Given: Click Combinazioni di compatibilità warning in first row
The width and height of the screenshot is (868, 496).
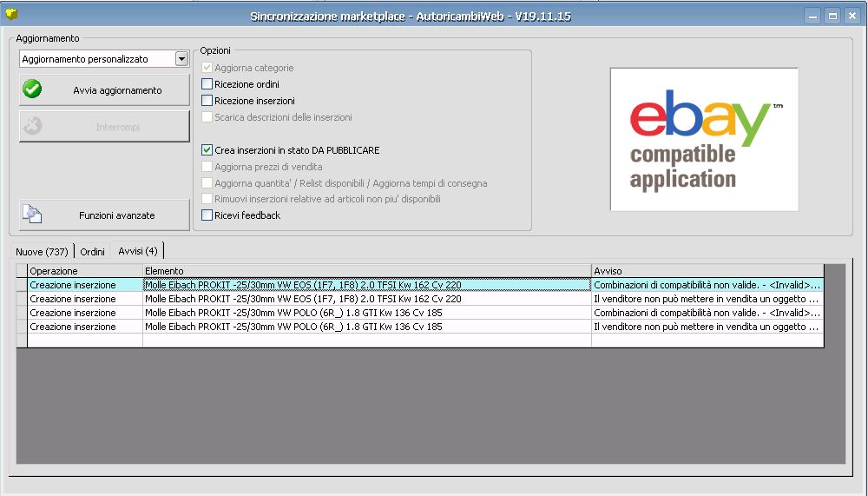Looking at the screenshot, I should pyautogui.click(x=707, y=285).
